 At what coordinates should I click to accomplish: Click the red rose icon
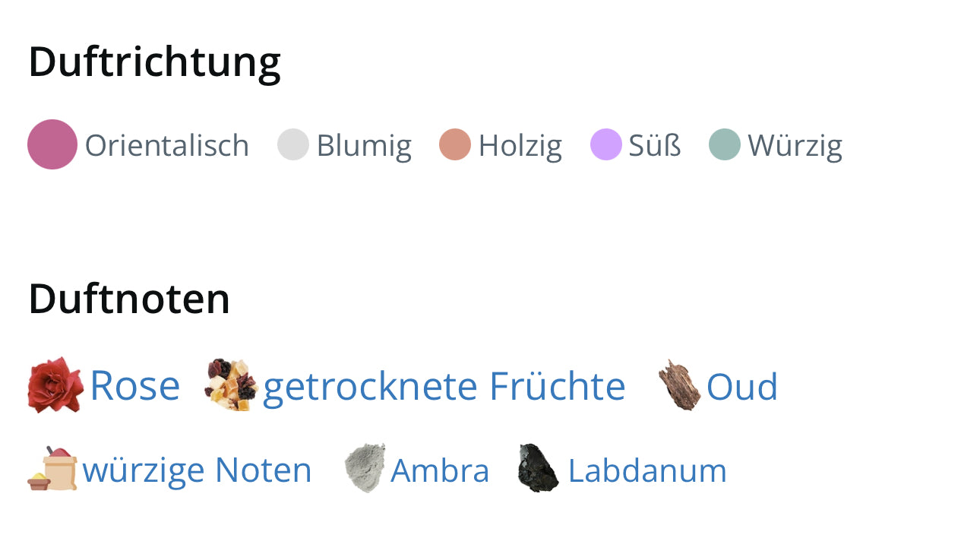[x=55, y=385]
